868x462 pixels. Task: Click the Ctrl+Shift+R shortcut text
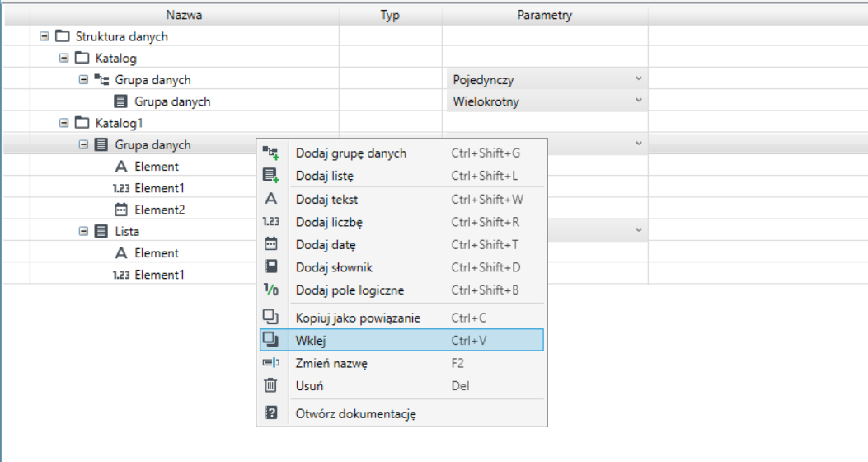[486, 222]
